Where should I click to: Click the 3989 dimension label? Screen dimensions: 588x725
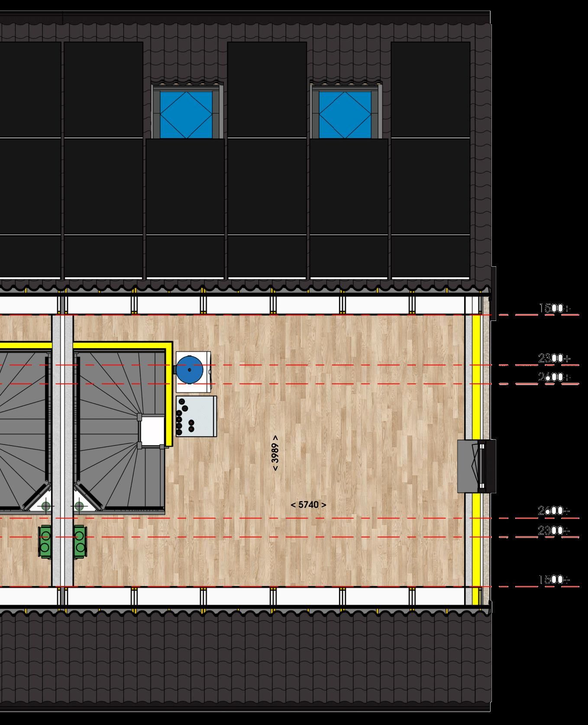point(275,453)
